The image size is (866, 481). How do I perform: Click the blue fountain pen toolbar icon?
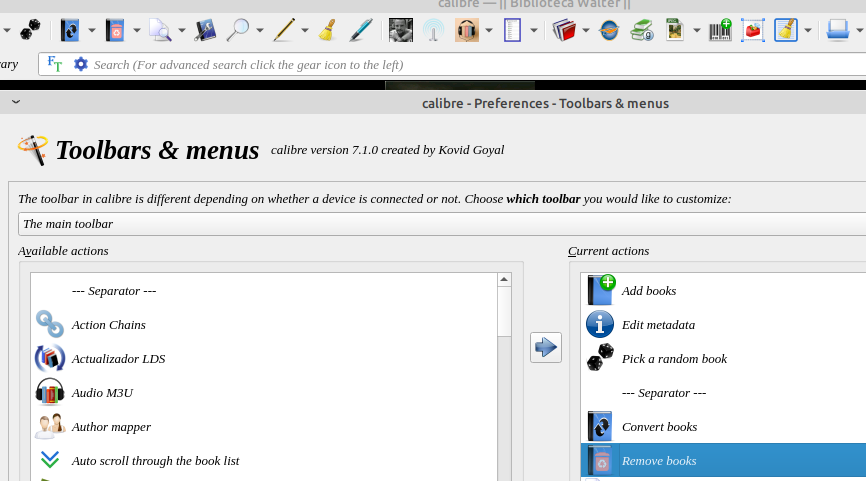pos(361,30)
